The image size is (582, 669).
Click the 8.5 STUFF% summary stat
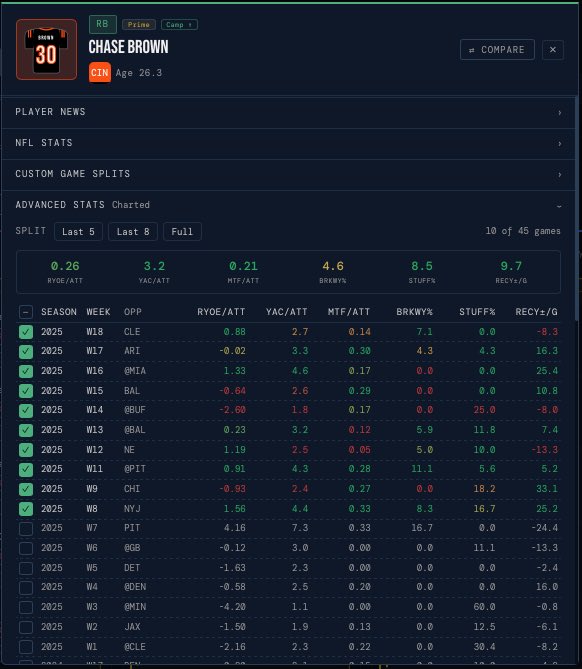click(x=422, y=272)
